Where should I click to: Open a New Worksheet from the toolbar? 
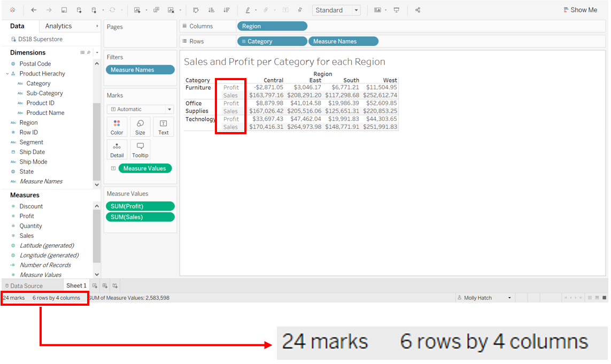tap(136, 10)
